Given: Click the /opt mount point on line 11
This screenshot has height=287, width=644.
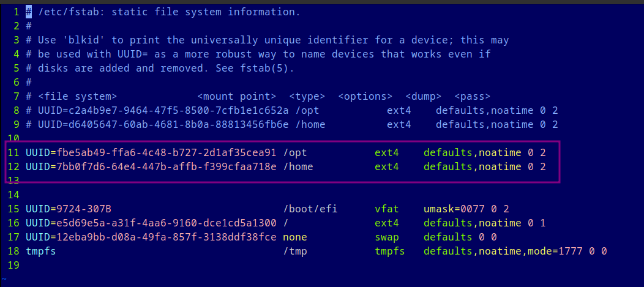Looking at the screenshot, I should point(295,153).
